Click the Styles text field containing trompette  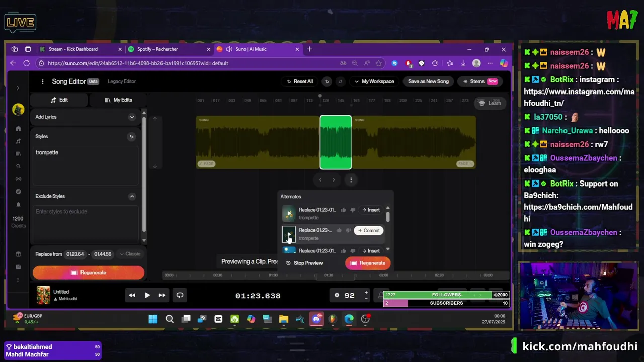(86, 166)
